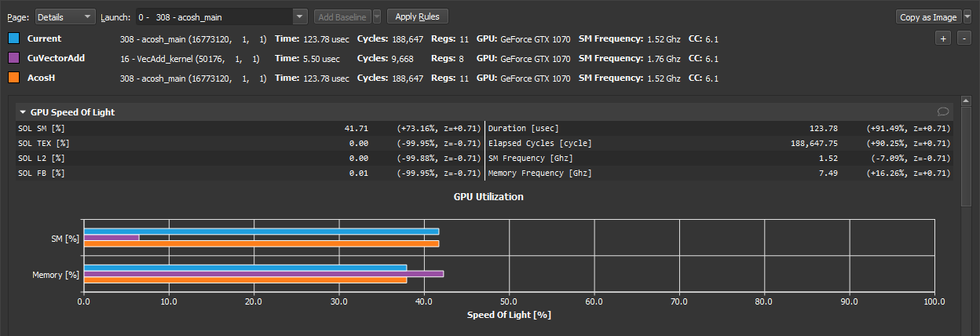The height and width of the screenshot is (336, 980).
Task: Click the Add Baseline button
Action: click(x=342, y=16)
